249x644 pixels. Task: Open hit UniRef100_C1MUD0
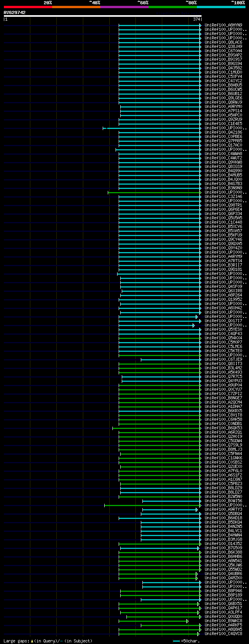pyautogui.click(x=223, y=72)
